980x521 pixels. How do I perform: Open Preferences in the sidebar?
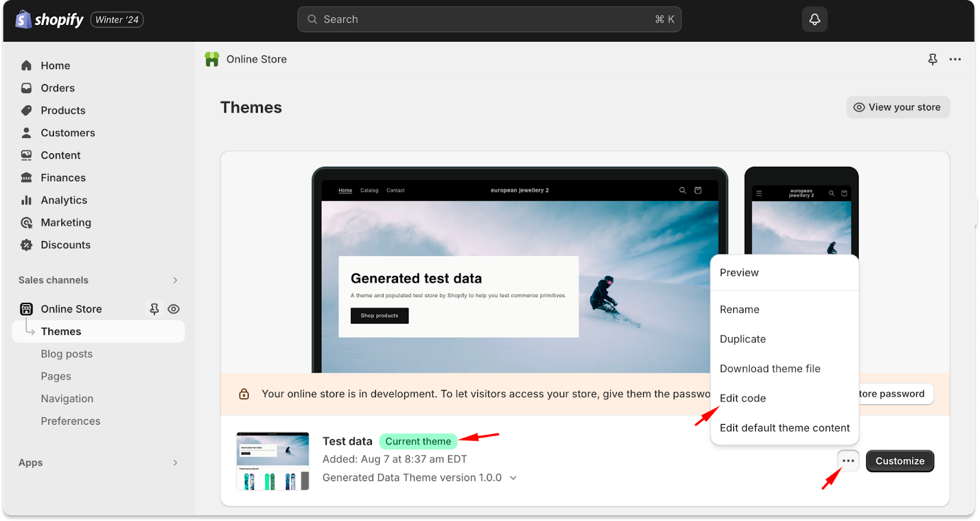(70, 421)
